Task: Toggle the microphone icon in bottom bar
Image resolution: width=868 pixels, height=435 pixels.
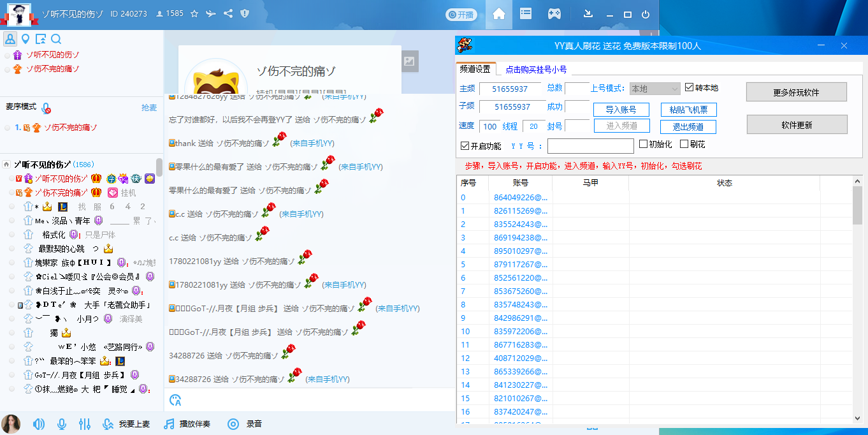Action: [62, 424]
